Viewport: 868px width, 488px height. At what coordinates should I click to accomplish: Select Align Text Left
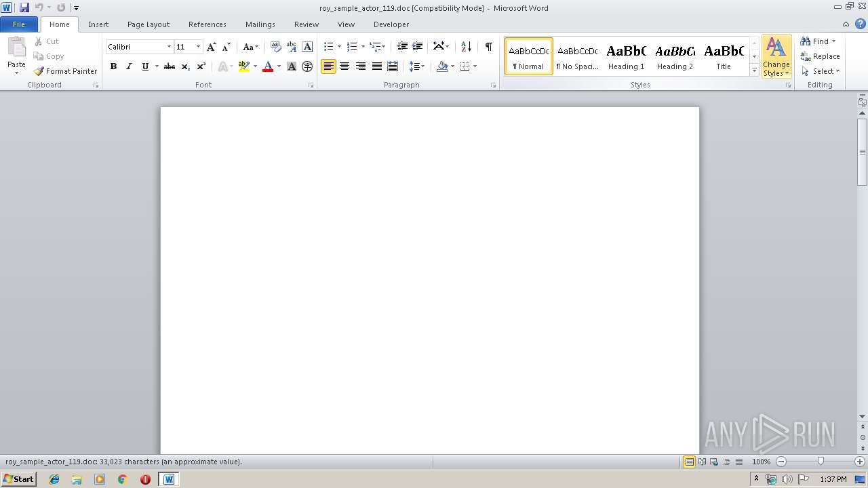pos(328,66)
